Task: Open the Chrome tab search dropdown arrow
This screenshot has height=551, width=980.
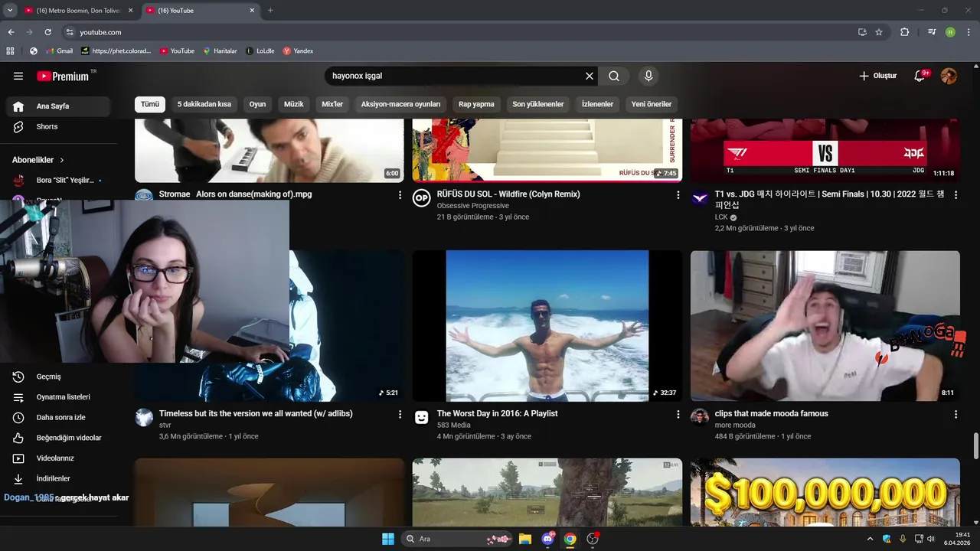Action: [10, 10]
